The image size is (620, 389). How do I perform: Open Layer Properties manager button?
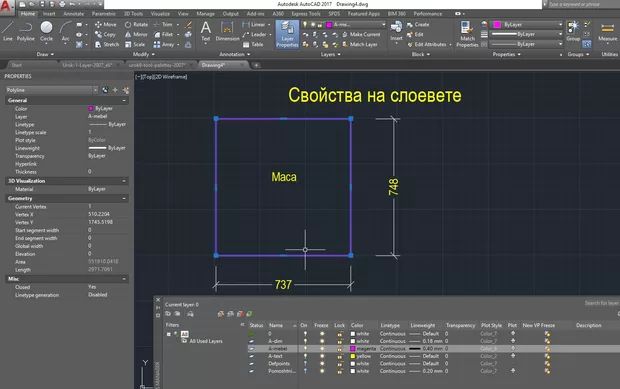(287, 35)
